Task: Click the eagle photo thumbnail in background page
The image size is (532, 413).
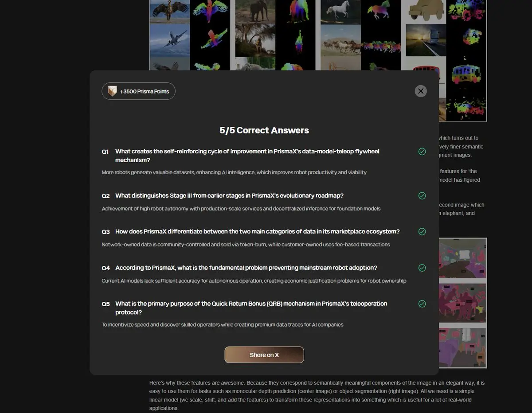Action: coord(170,11)
